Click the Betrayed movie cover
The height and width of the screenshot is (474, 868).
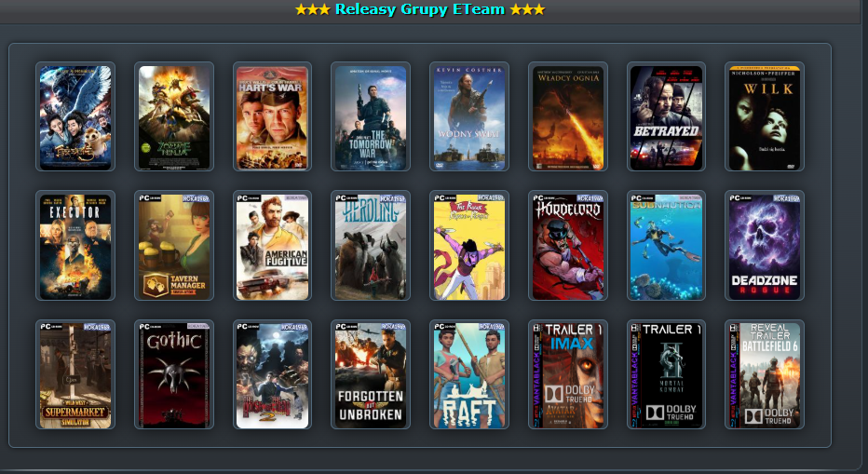tap(666, 116)
